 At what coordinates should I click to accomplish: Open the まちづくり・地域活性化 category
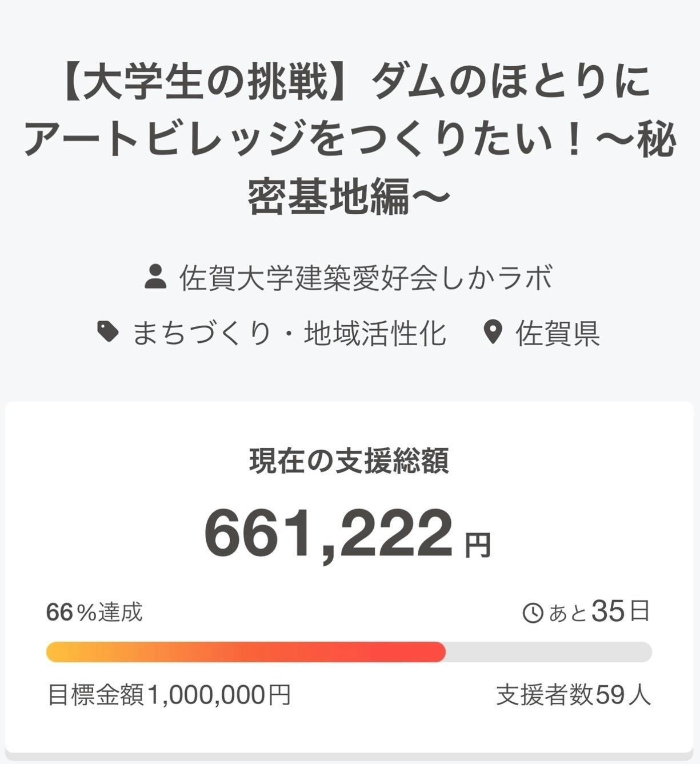click(289, 333)
